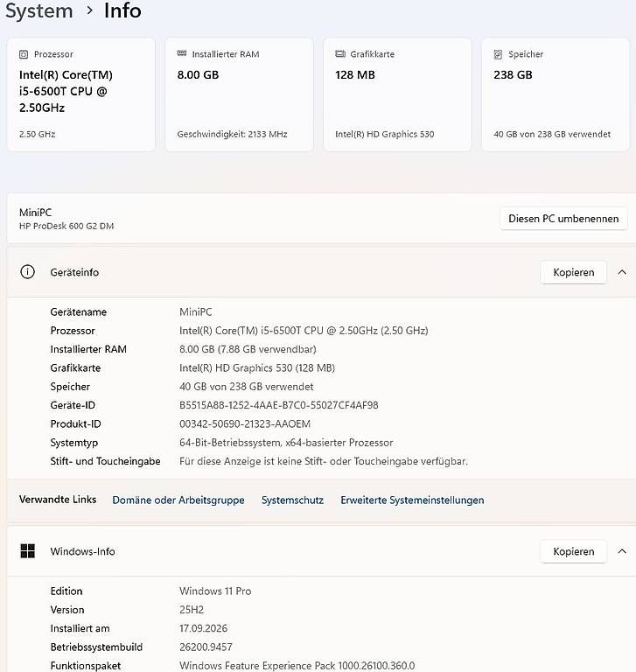Copy Geräteinfo with Kopieren button

(573, 272)
